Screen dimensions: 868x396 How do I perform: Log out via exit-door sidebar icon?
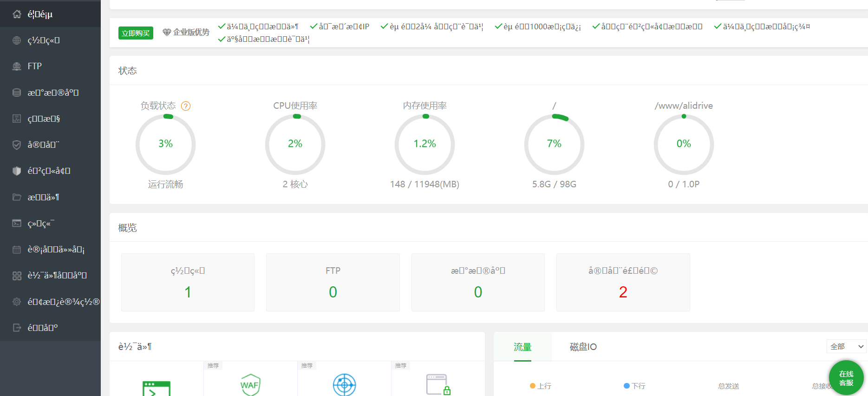17,328
